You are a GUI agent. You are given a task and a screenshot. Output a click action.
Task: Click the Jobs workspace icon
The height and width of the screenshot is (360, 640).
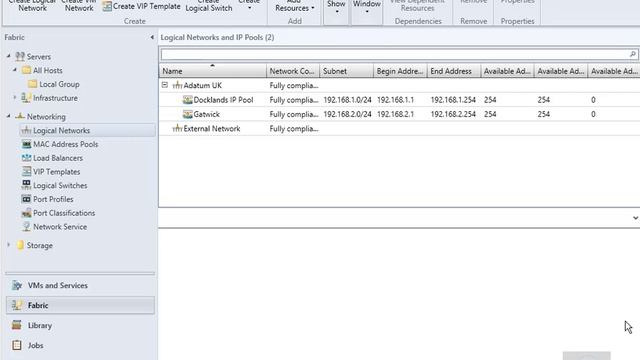[x=17, y=345]
